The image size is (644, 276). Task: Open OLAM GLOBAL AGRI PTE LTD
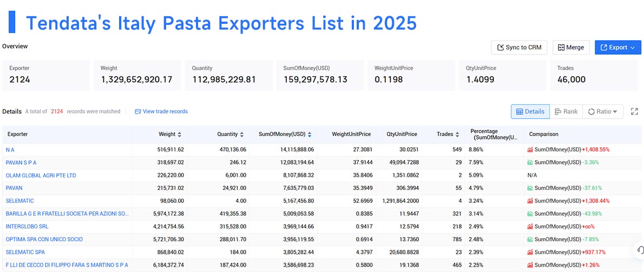pos(41,175)
